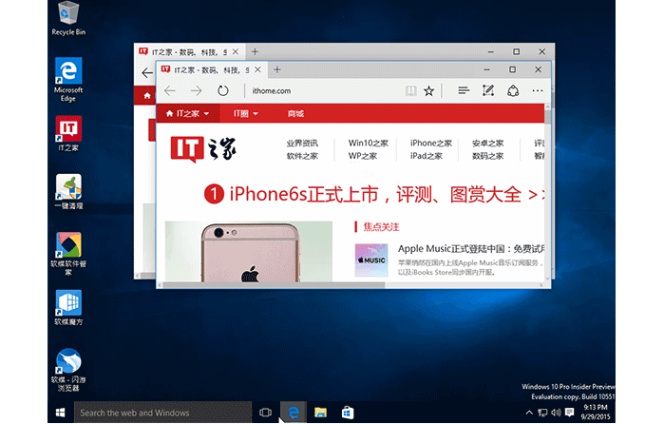Open the Store from the taskbar

(x=348, y=412)
